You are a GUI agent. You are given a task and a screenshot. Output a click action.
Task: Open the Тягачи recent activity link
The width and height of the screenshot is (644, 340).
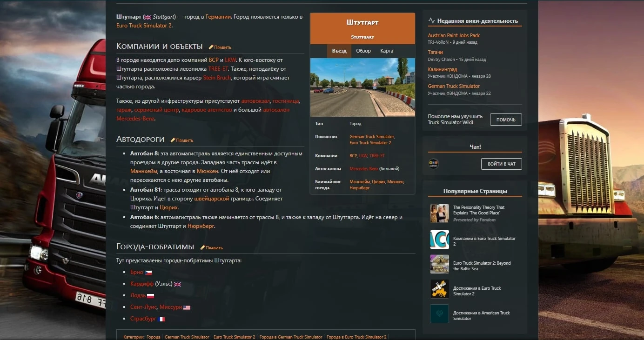click(436, 53)
